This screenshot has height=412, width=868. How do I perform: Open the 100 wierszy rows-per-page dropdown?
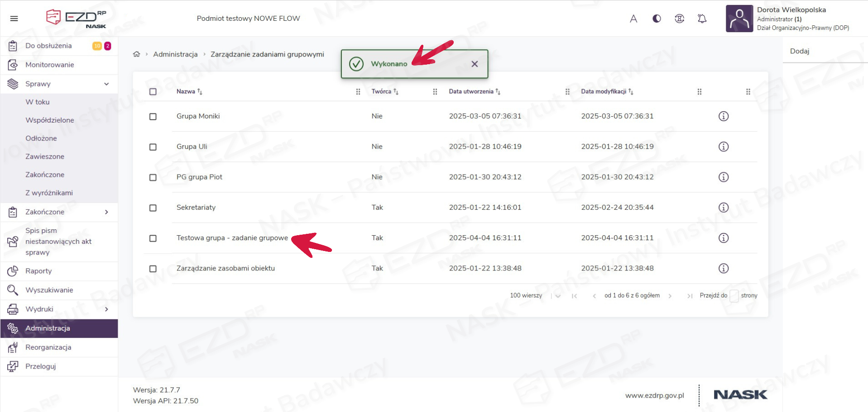(x=557, y=296)
